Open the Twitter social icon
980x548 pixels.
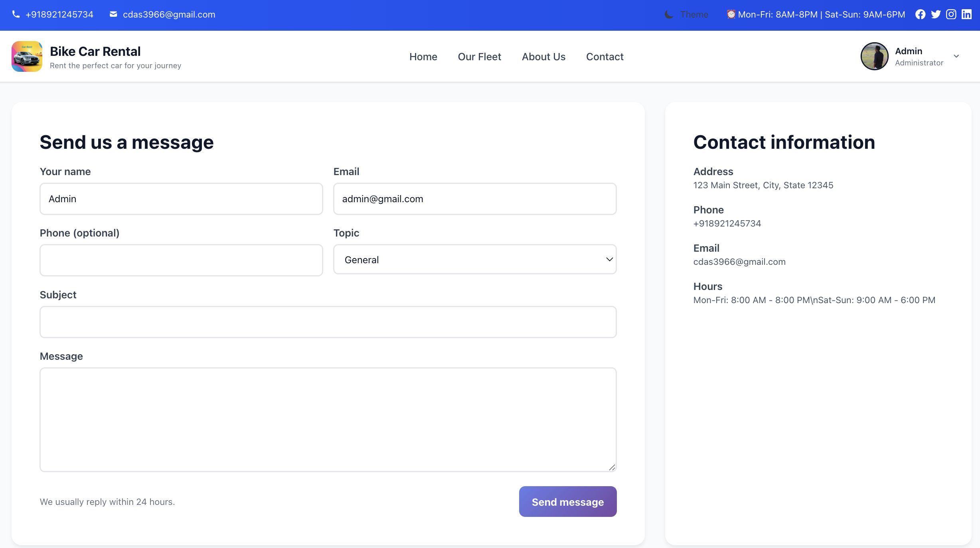(x=936, y=15)
